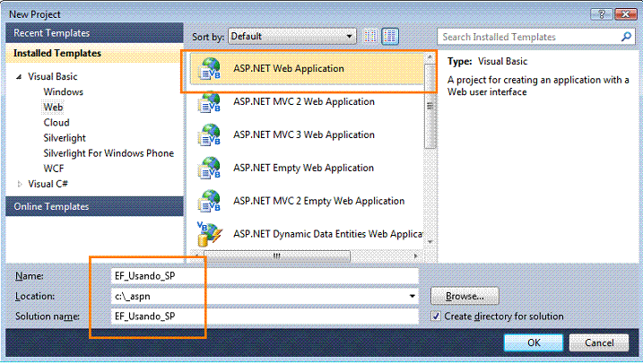Click the OK button
This screenshot has width=643, height=364.
(x=534, y=342)
